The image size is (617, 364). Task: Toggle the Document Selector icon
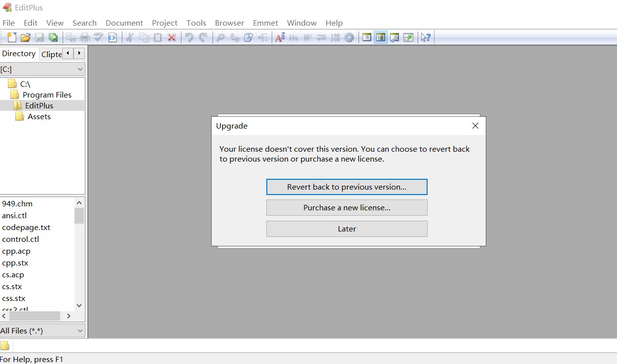[367, 37]
